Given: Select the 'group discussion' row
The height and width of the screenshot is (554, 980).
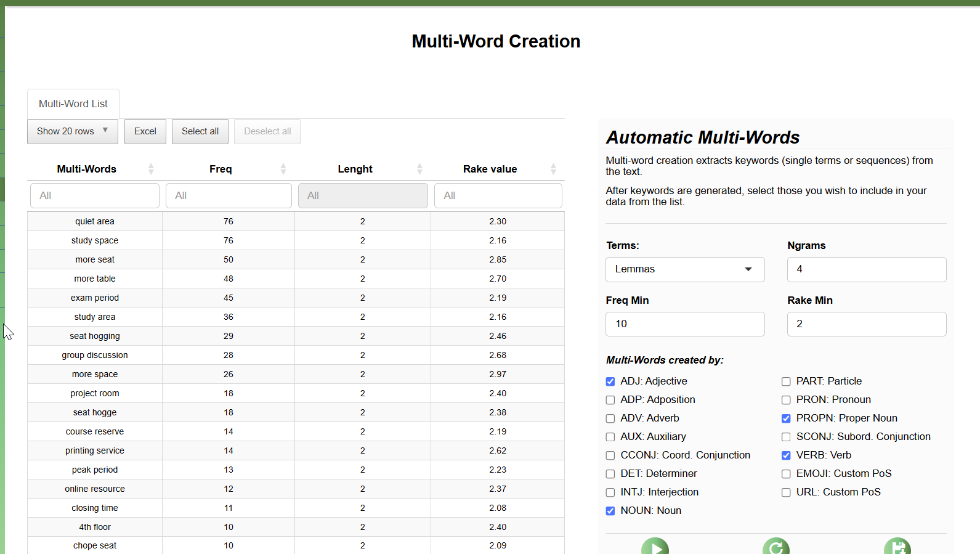Looking at the screenshot, I should 296,355.
